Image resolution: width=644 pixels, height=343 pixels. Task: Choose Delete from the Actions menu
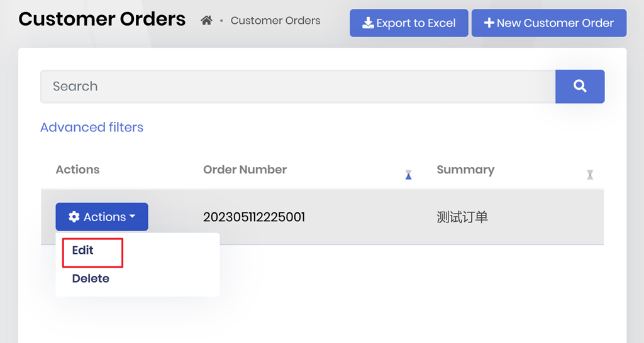click(x=91, y=278)
